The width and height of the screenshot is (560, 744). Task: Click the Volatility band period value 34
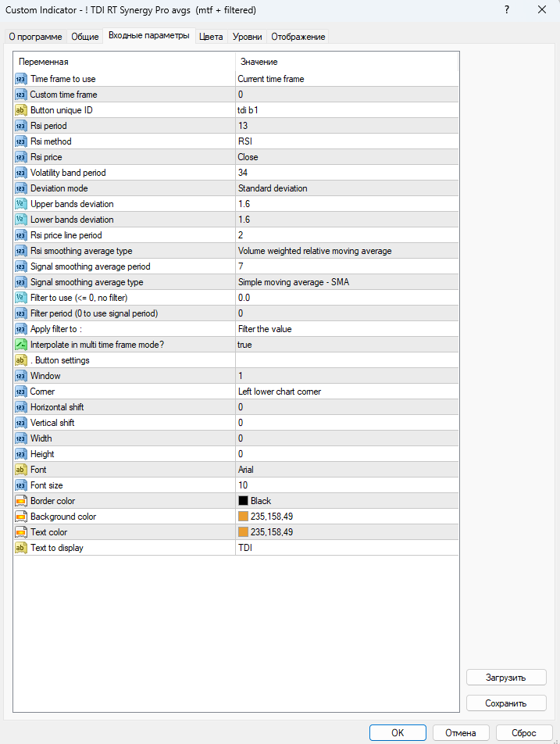pos(347,173)
